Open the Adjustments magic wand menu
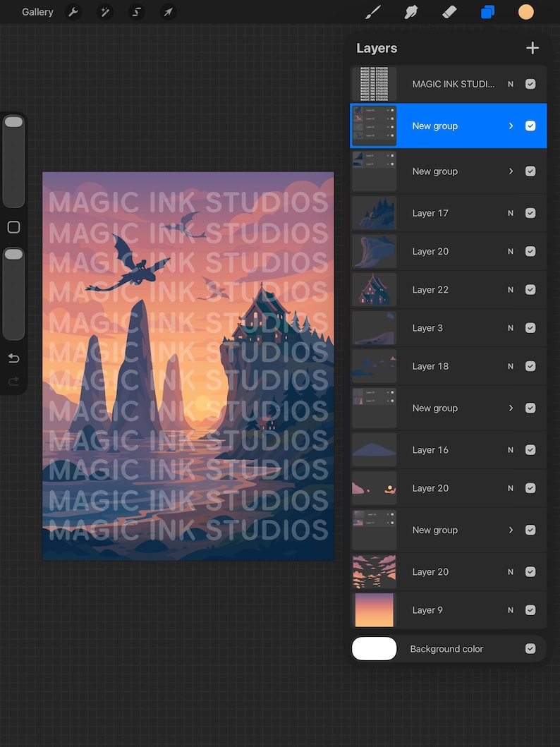This screenshot has height=747, width=560. pyautogui.click(x=105, y=12)
